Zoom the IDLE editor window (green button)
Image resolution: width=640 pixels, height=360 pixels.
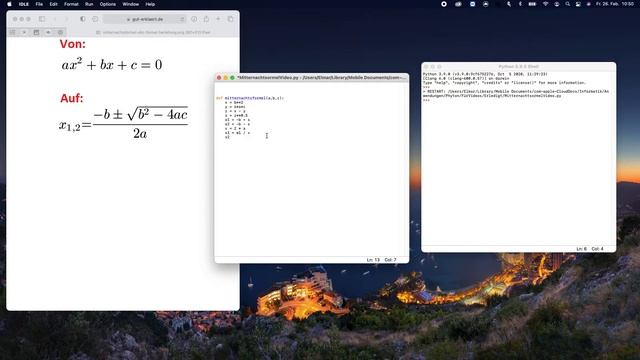pyautogui.click(x=232, y=78)
